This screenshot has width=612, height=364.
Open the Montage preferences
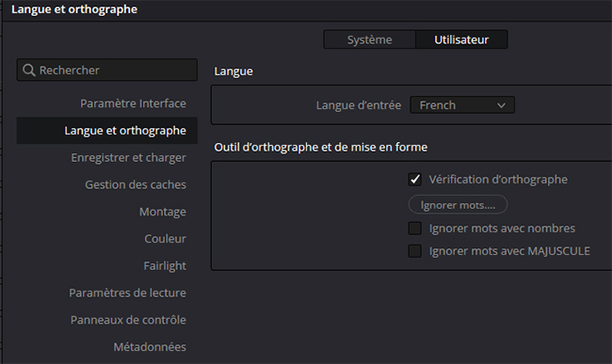coord(163,212)
